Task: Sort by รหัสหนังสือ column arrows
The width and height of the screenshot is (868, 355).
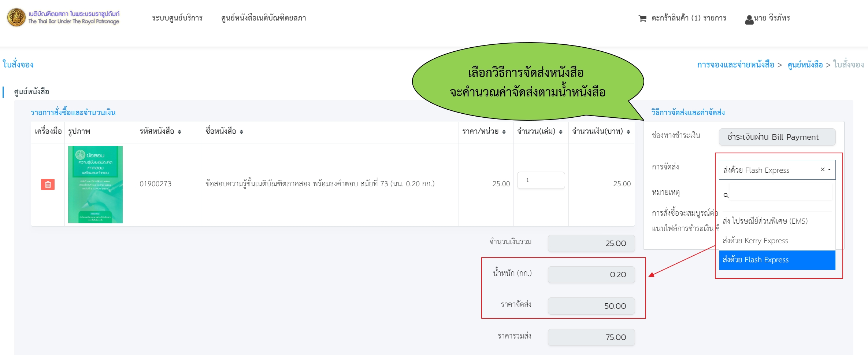Action: coord(179,132)
